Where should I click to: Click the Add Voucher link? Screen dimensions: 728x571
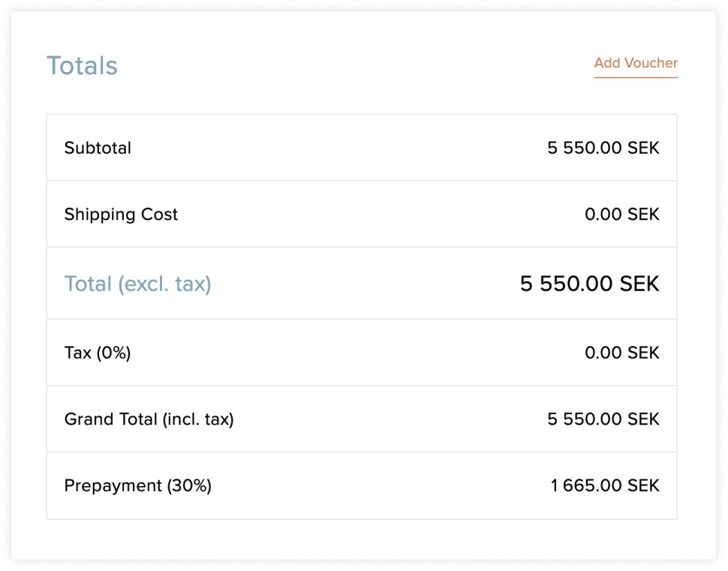pyautogui.click(x=636, y=63)
